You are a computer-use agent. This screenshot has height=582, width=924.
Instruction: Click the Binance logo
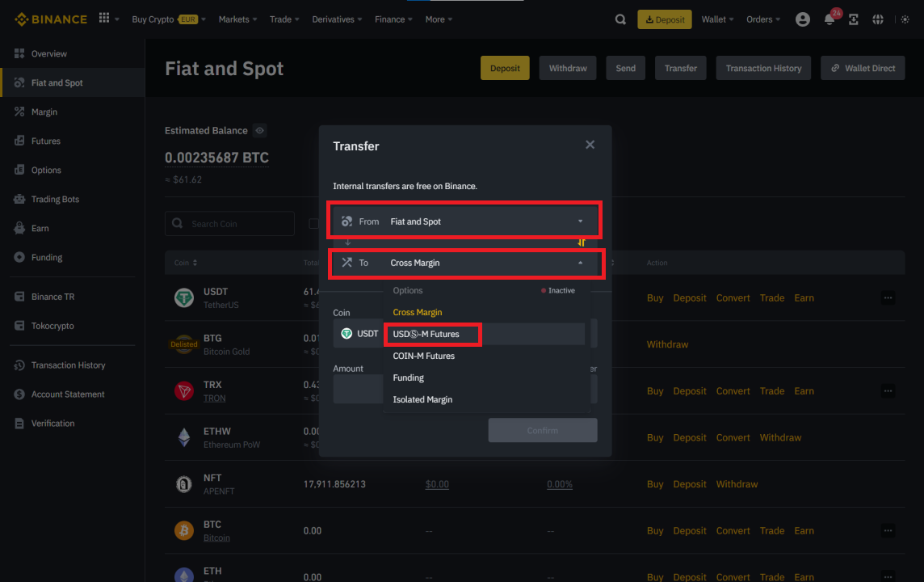(x=51, y=19)
